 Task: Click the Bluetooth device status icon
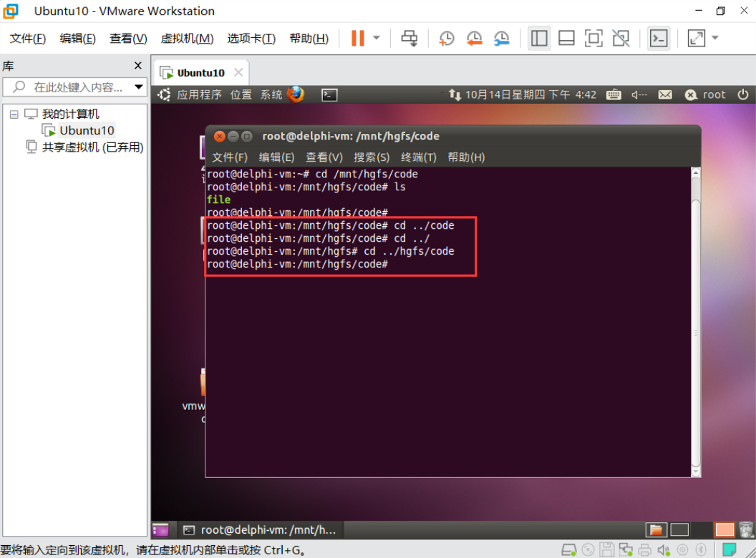click(x=701, y=549)
